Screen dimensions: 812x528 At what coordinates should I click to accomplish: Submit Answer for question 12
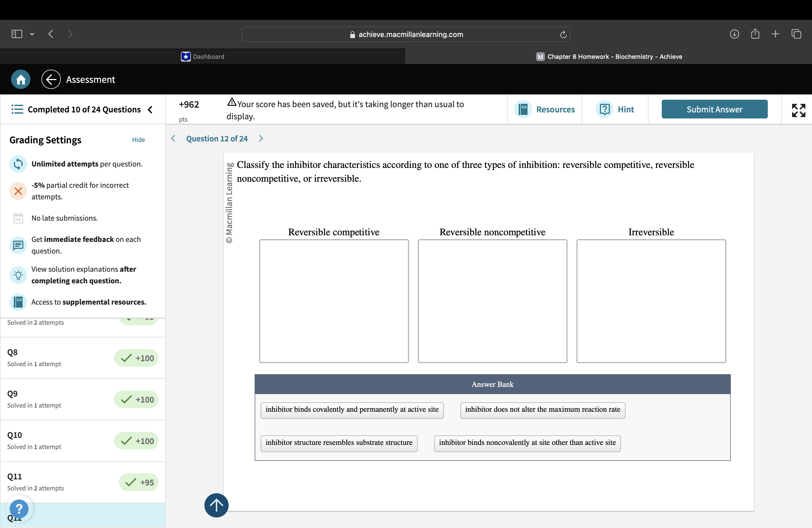pos(715,109)
